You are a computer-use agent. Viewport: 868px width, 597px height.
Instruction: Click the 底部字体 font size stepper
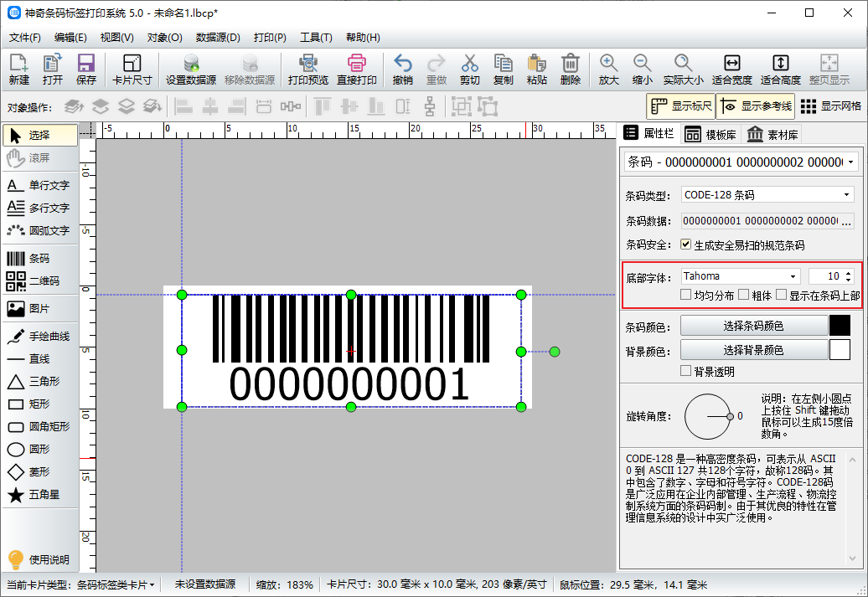[849, 276]
